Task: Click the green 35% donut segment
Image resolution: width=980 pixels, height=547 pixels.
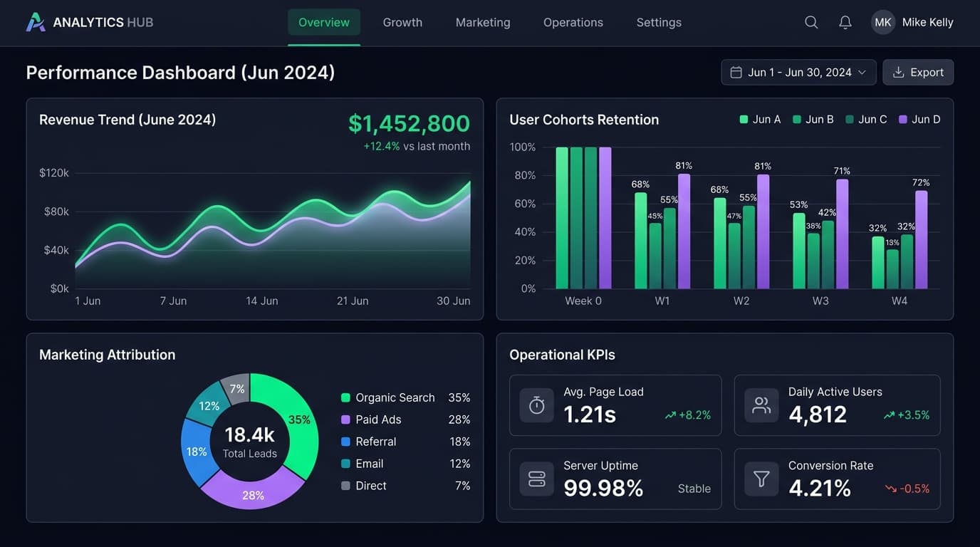Action: (298, 420)
